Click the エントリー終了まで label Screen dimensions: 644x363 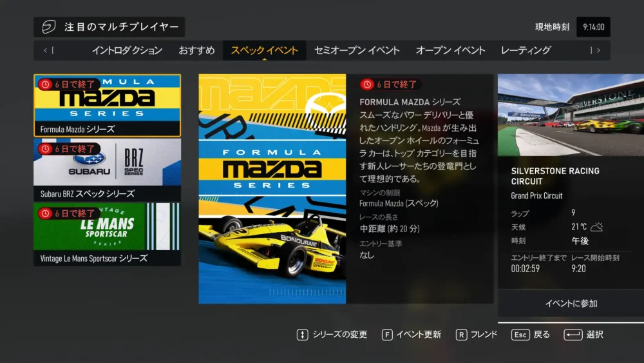coord(539,258)
